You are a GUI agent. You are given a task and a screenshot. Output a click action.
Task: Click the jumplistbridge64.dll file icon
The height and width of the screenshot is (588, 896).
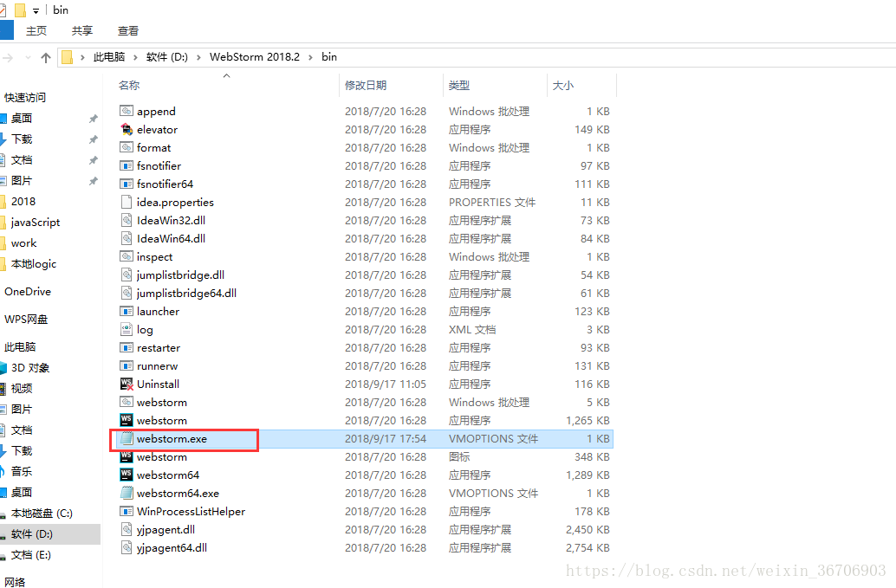127,293
